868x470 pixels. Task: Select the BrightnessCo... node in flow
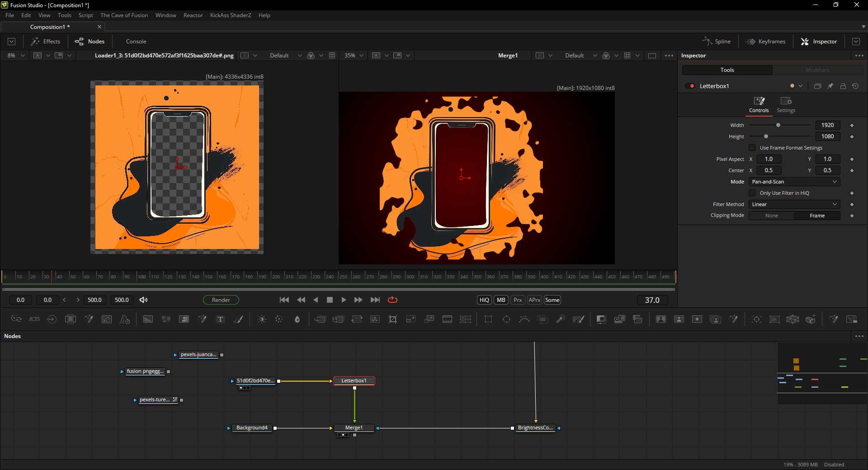[x=535, y=428]
